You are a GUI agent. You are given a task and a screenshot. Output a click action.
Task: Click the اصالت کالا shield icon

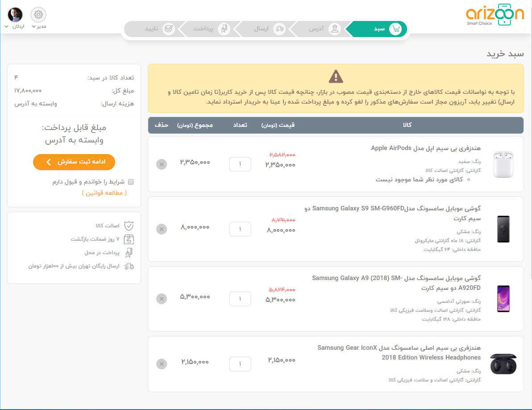(129, 226)
